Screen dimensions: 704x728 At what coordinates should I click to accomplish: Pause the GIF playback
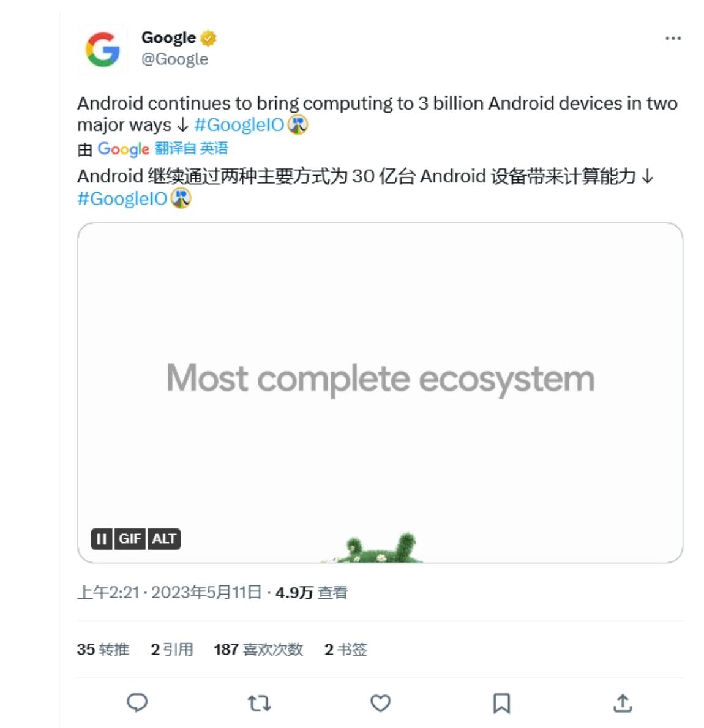click(x=102, y=539)
